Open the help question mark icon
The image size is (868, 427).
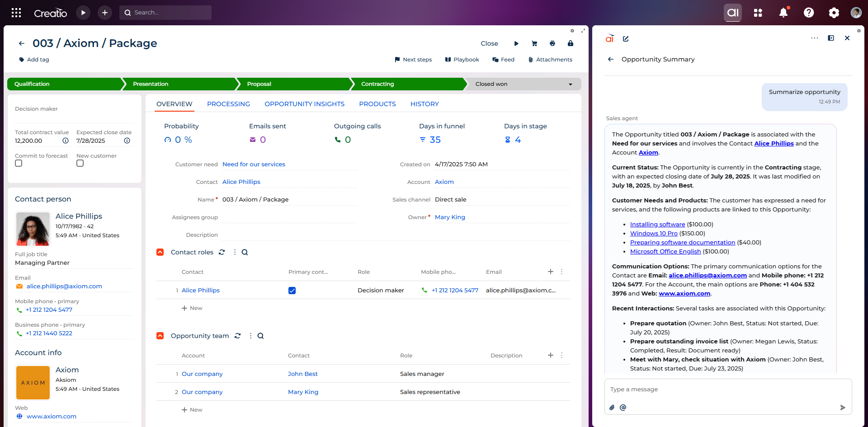[809, 13]
